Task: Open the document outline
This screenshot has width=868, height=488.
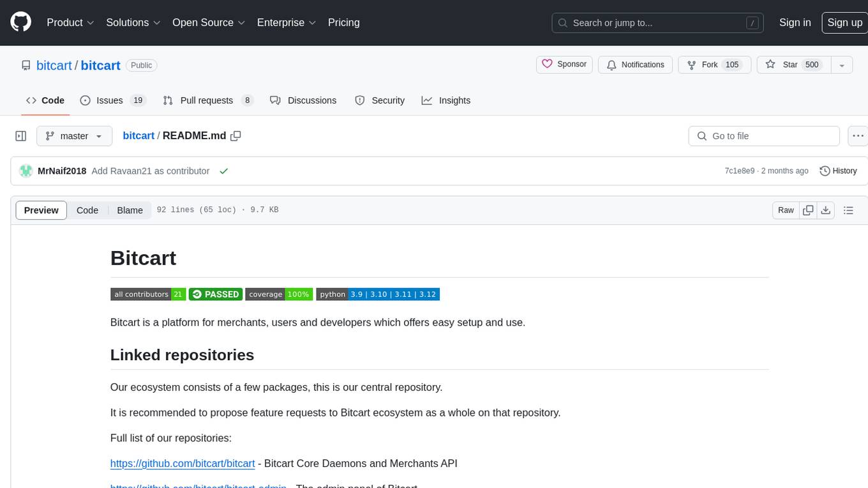Action: [848, 210]
